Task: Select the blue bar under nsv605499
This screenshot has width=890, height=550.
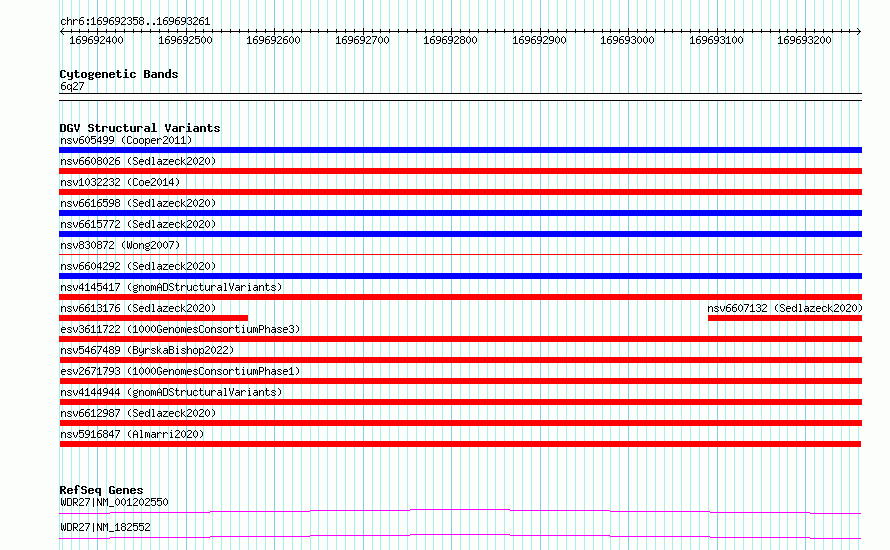Action: (x=460, y=150)
